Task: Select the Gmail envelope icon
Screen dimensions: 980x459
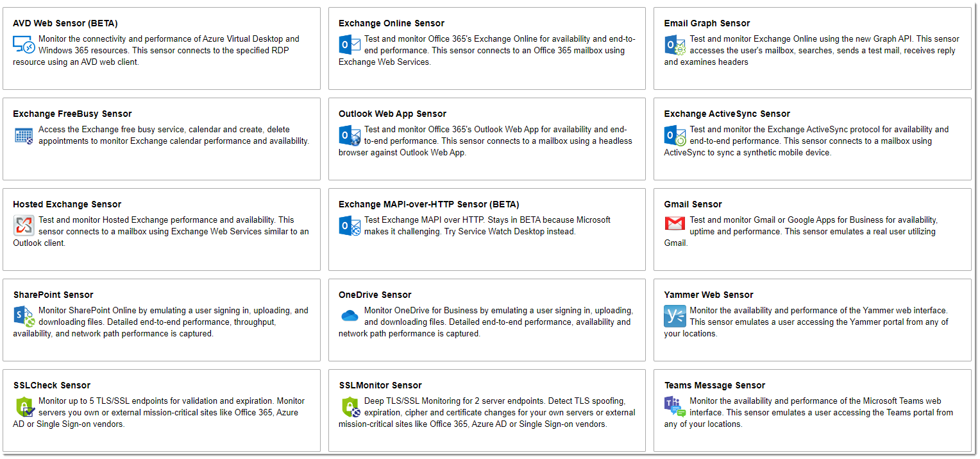Action: coord(675,224)
